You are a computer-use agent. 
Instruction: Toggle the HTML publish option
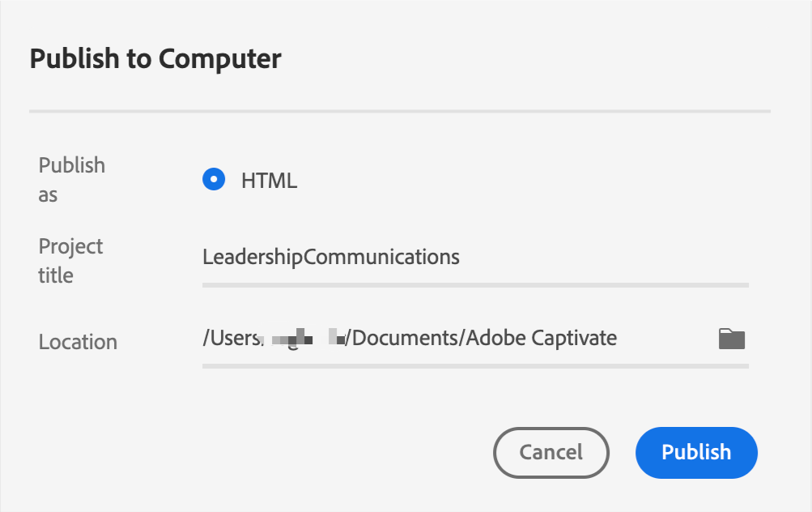click(x=213, y=179)
